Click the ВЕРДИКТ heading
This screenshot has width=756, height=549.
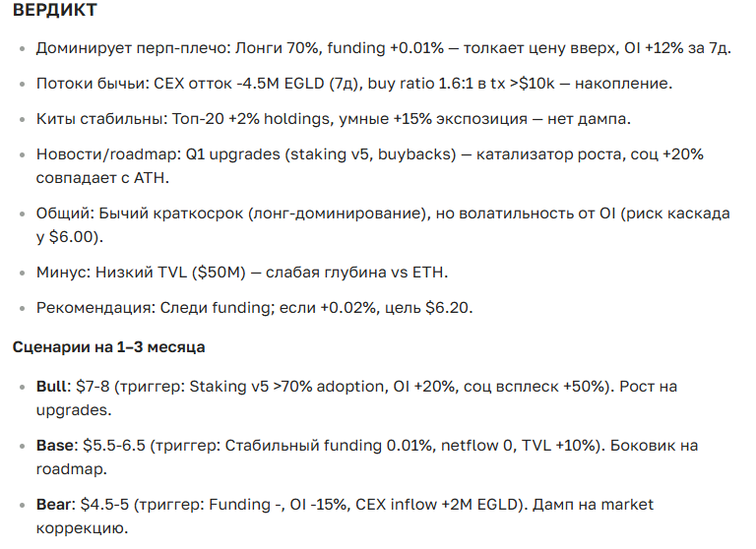(54, 12)
